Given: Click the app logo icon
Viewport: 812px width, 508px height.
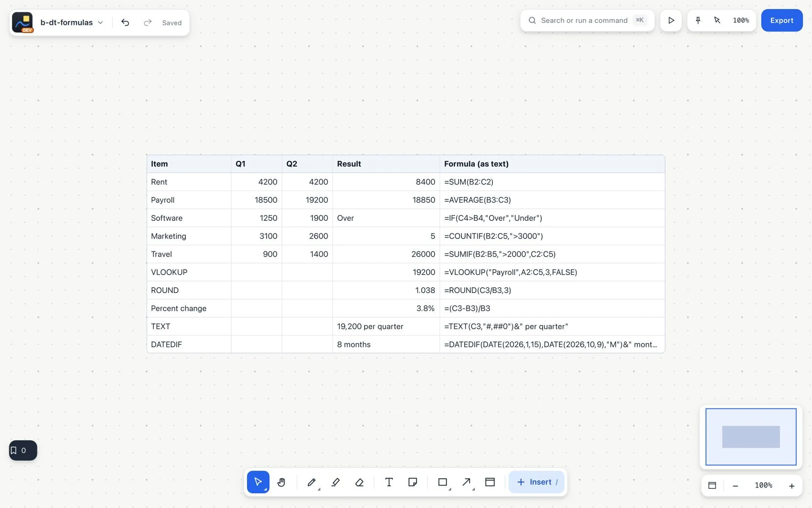Looking at the screenshot, I should point(22,22).
